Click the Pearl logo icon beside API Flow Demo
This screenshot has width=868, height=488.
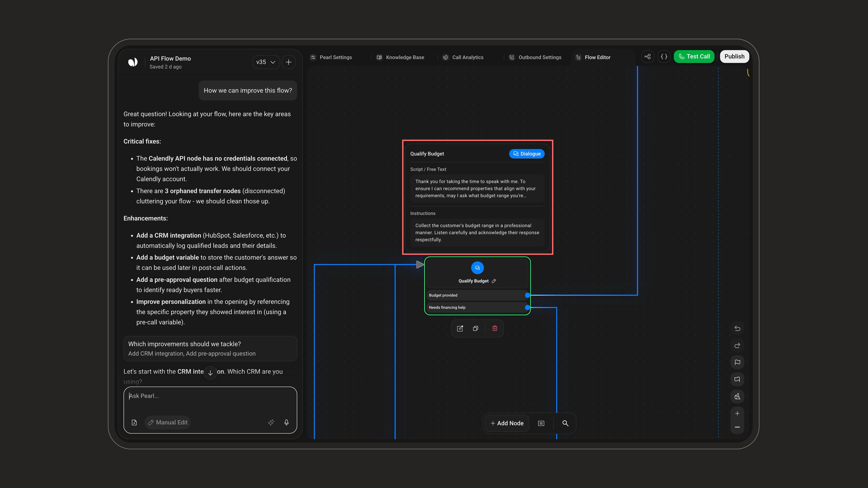(133, 62)
